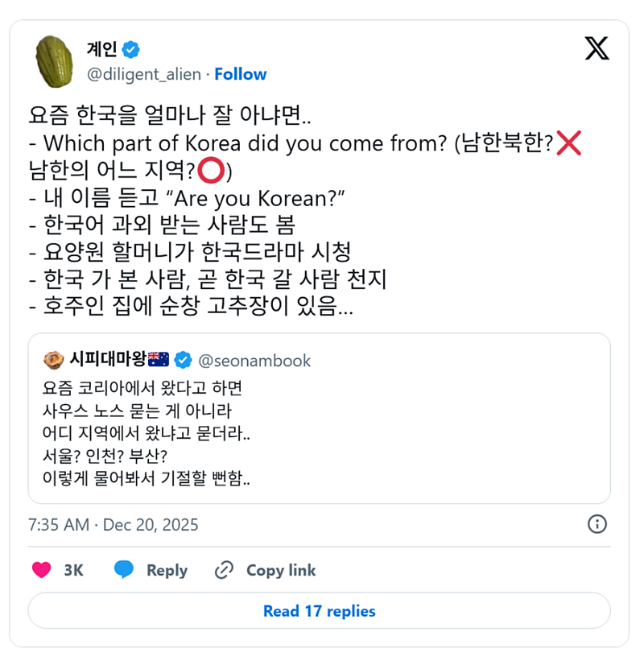Open the @seonambook handle
Viewport: 644px width, 665px height.
coord(254,360)
